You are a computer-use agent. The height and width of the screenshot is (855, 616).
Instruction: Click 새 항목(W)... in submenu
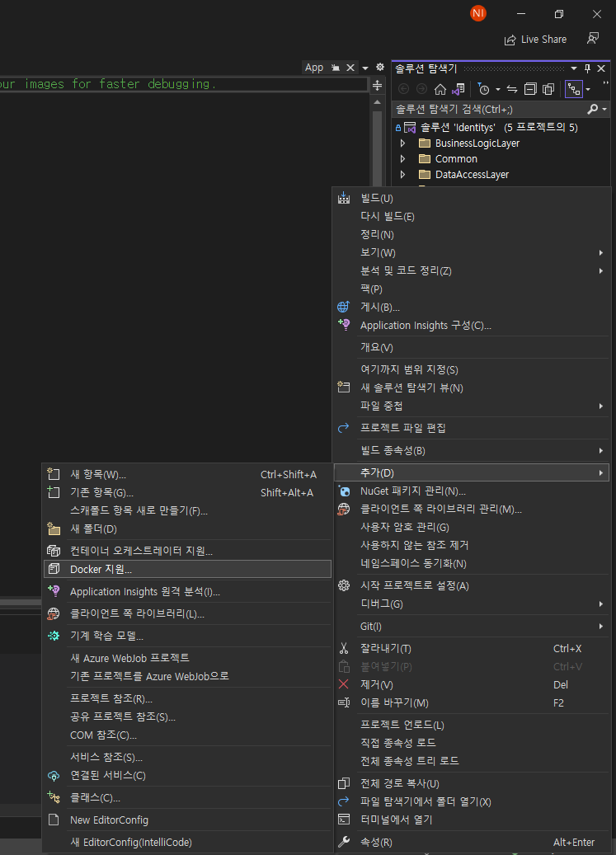point(187,474)
